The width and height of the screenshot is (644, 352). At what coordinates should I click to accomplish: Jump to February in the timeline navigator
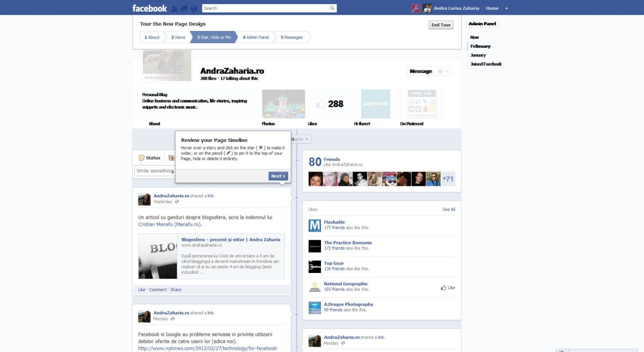480,46
